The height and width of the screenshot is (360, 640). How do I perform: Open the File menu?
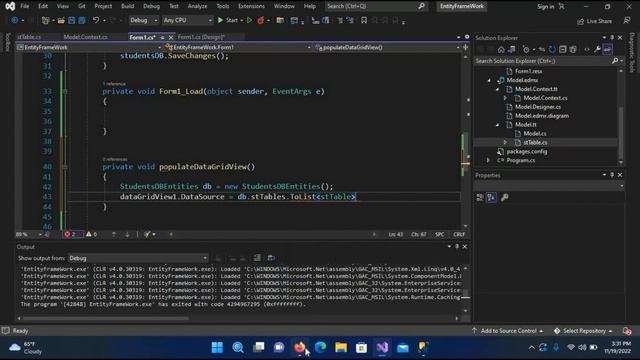click(24, 6)
